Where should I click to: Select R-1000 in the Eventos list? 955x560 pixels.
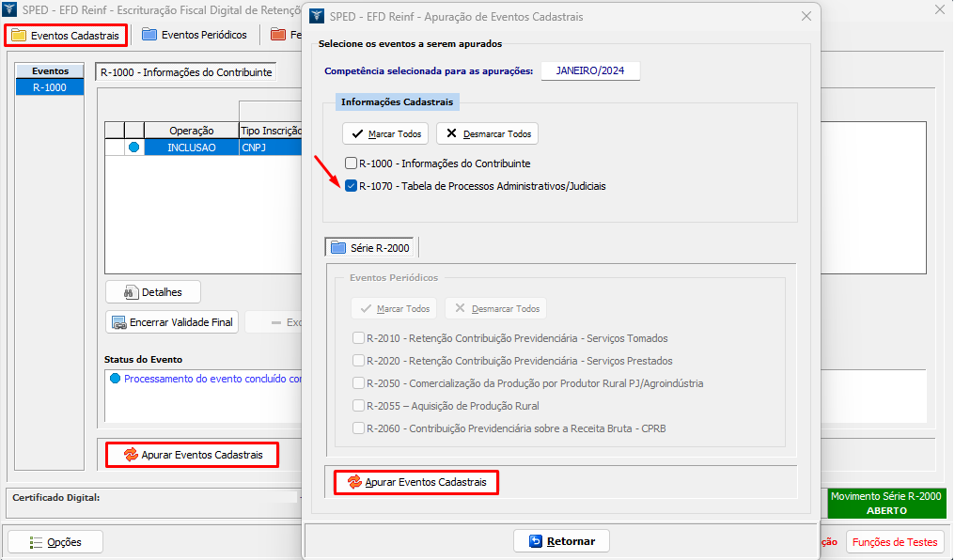[x=49, y=87]
